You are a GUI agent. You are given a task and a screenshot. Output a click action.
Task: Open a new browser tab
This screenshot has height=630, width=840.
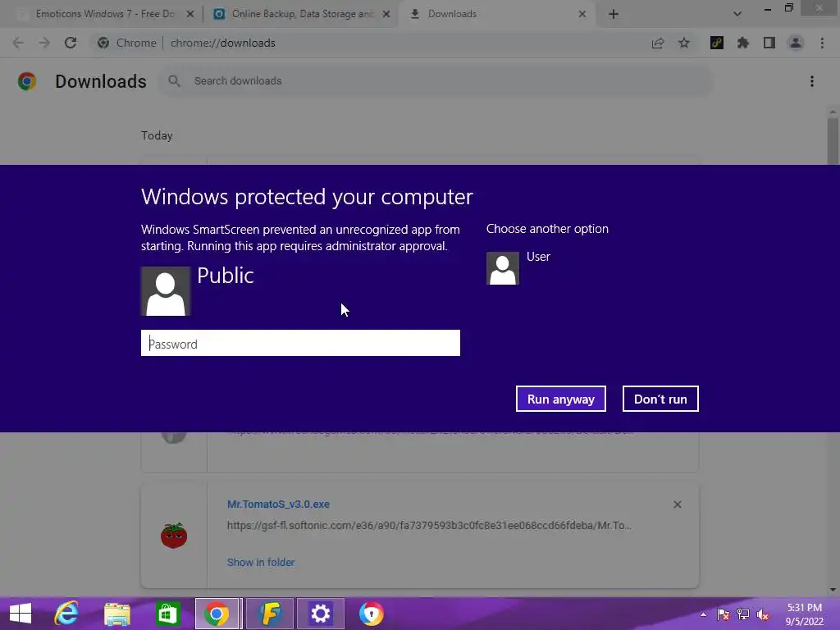pyautogui.click(x=614, y=14)
